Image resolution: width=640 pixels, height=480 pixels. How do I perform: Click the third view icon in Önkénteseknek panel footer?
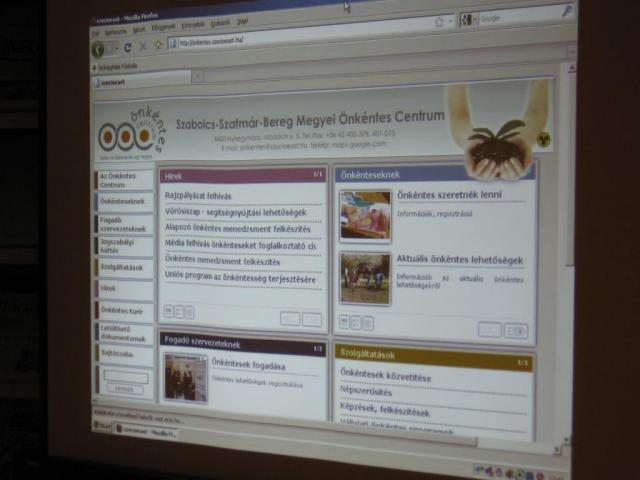click(x=368, y=324)
